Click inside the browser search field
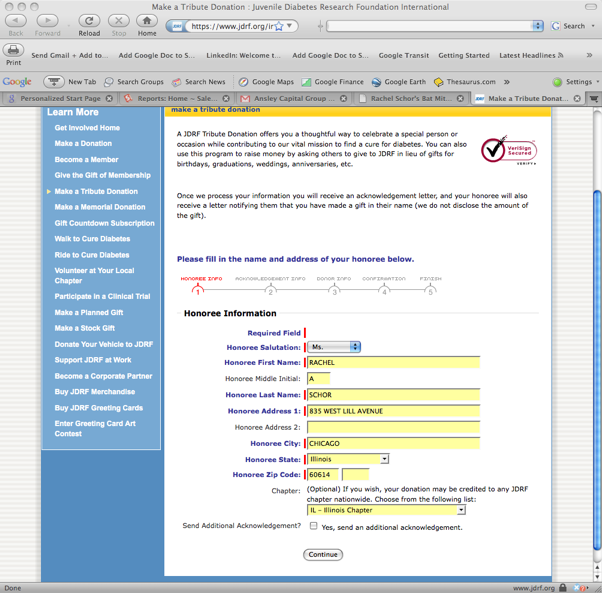Viewport: 602px width, 593px height. (x=429, y=26)
